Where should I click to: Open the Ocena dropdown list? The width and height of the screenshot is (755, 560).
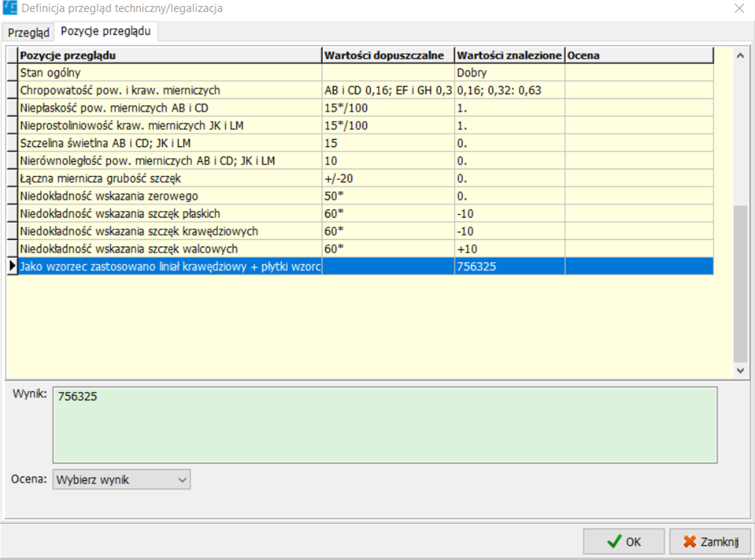[121, 480]
